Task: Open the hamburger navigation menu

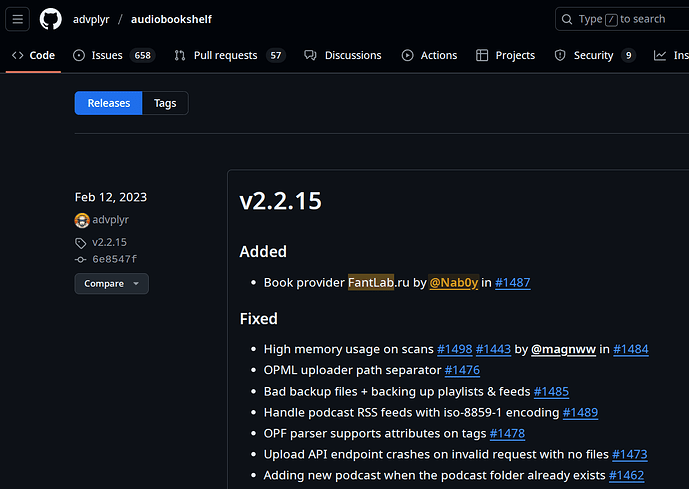Action: point(19,19)
